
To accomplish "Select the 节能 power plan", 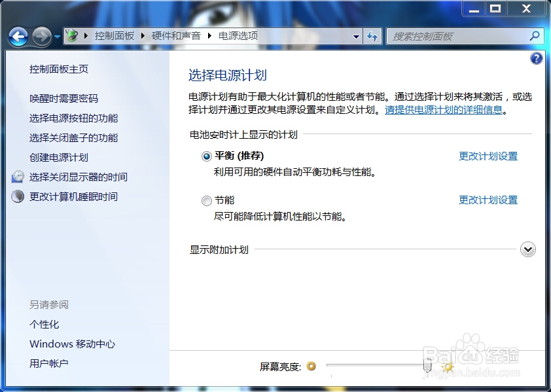I will pyautogui.click(x=206, y=200).
